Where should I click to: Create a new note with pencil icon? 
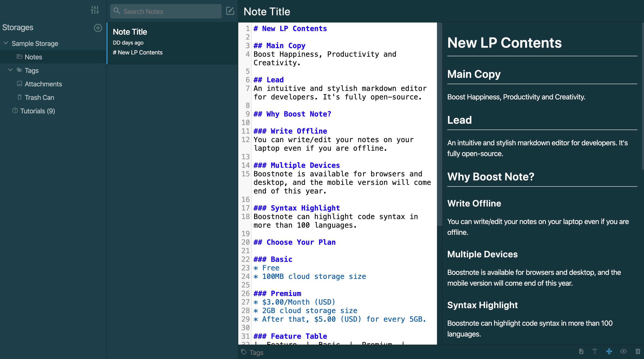[230, 11]
